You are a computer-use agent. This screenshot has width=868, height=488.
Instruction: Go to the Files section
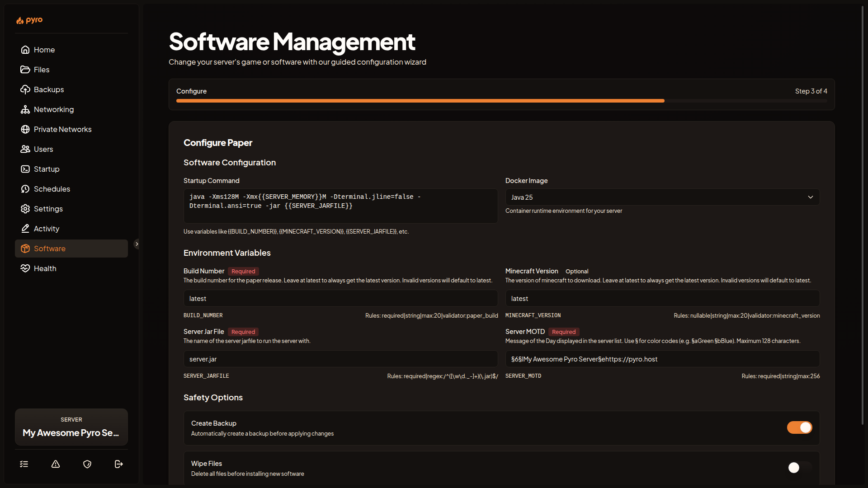(71, 70)
